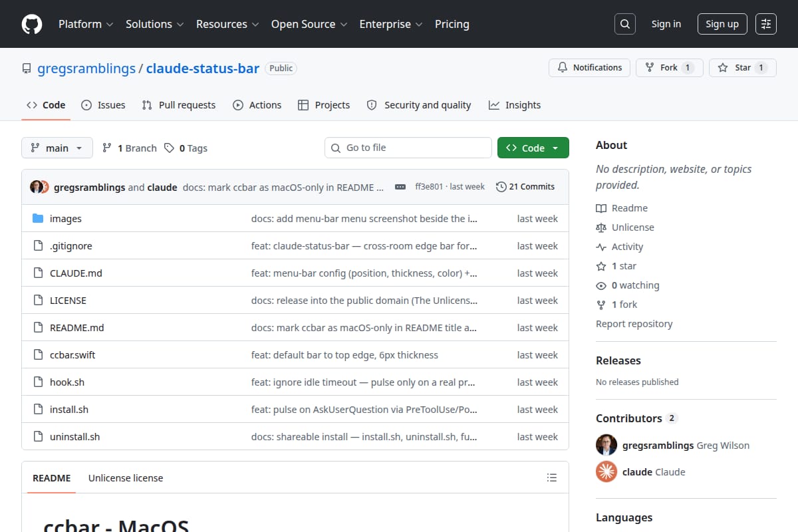Open the main branch selector dropdown
This screenshot has height=532, width=798.
[57, 148]
